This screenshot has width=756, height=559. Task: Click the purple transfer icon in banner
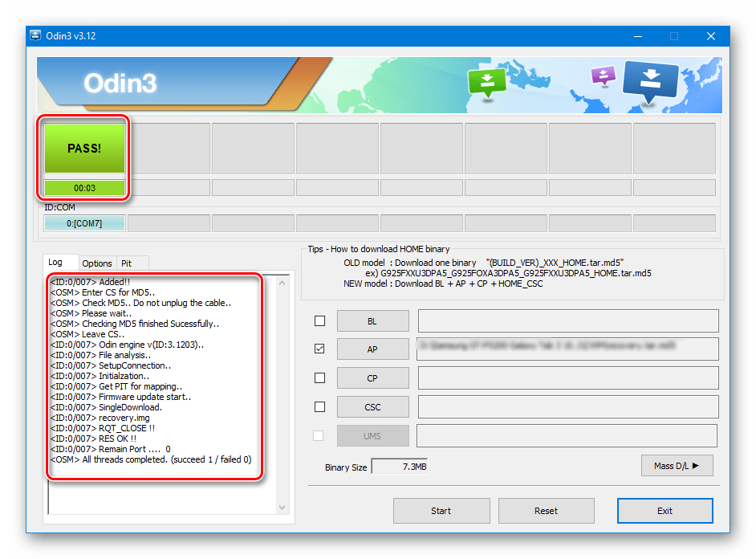tap(604, 75)
